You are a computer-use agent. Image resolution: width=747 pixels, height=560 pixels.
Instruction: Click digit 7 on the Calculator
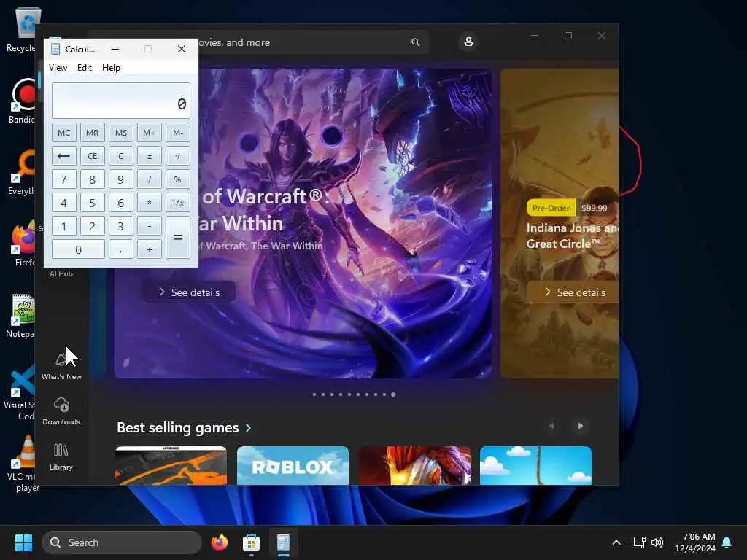(64, 179)
